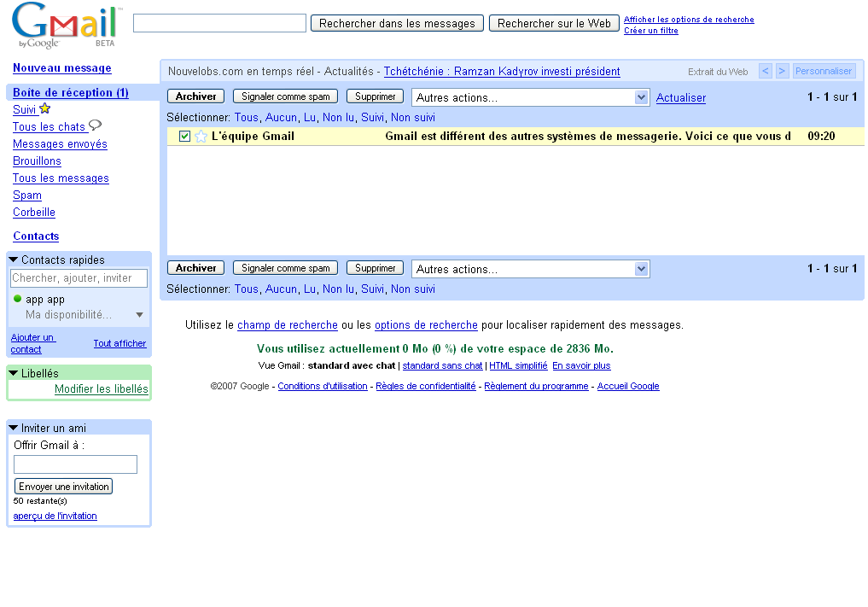The height and width of the screenshot is (607, 868).
Task: Open Tous les chats
Action: (49, 127)
